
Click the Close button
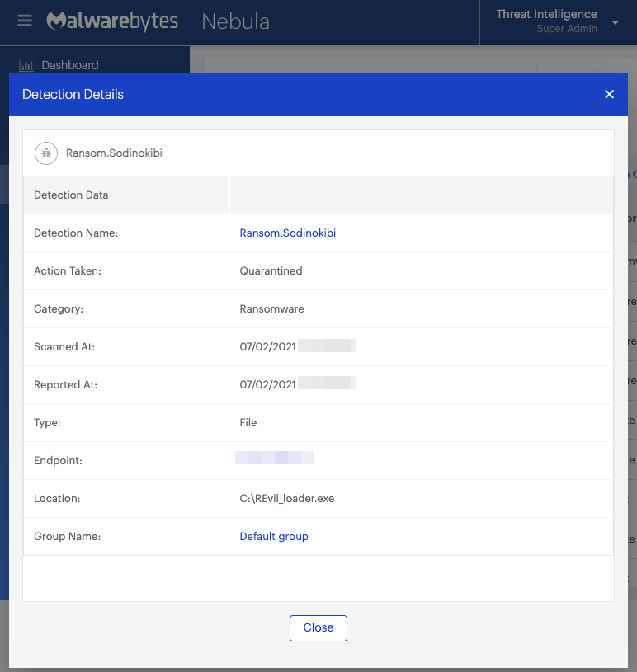coord(318,627)
